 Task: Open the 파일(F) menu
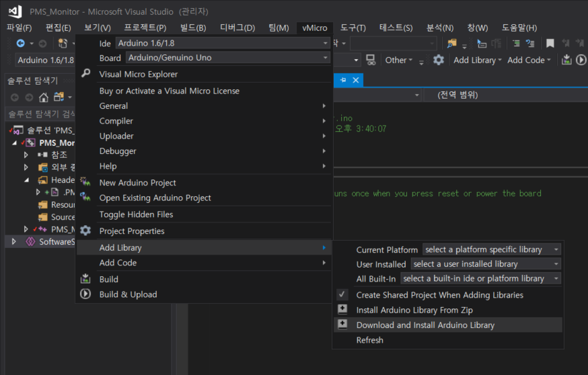pos(19,28)
